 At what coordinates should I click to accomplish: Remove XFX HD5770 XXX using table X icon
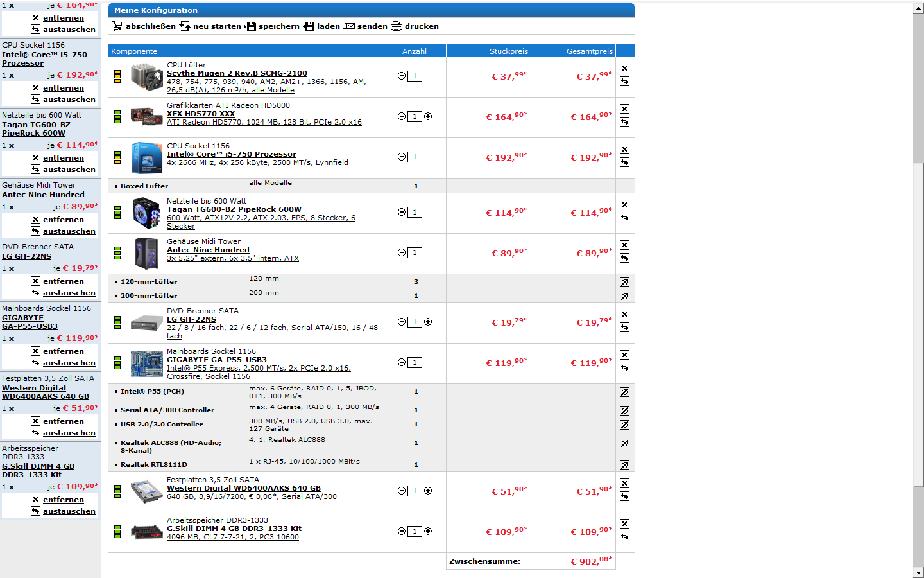[624, 109]
